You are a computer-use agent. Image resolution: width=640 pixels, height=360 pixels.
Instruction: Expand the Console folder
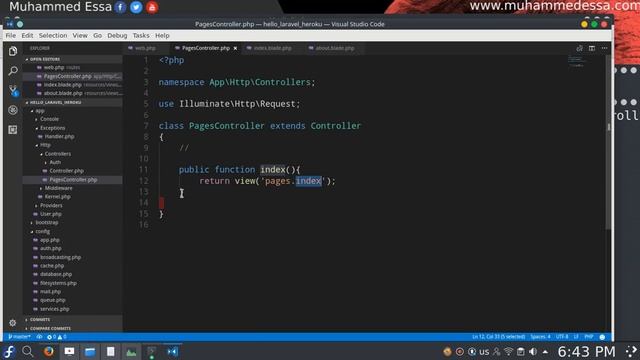pos(49,119)
